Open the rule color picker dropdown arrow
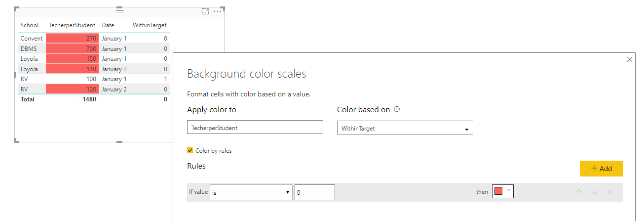Image resolution: width=644 pixels, height=221 pixels. tap(508, 191)
